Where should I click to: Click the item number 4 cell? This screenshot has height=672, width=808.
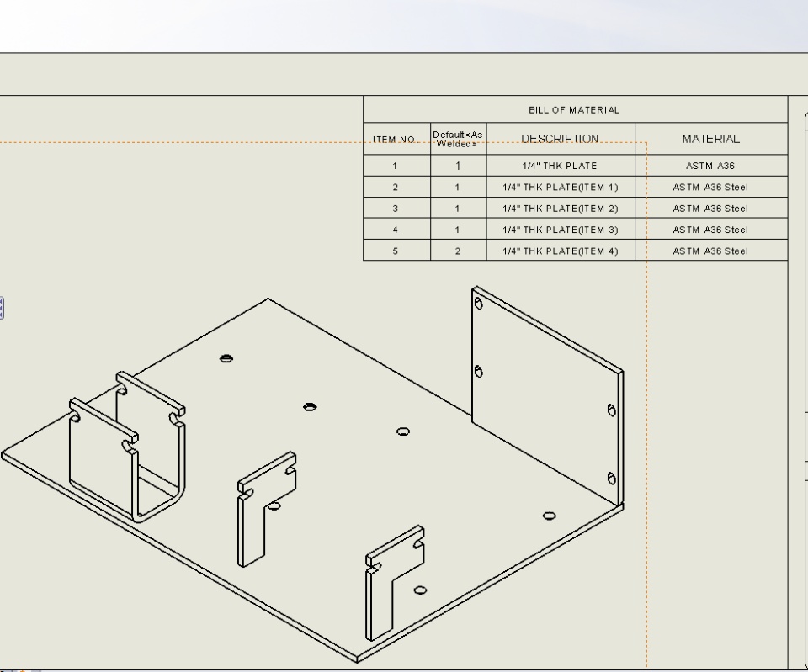pyautogui.click(x=396, y=230)
